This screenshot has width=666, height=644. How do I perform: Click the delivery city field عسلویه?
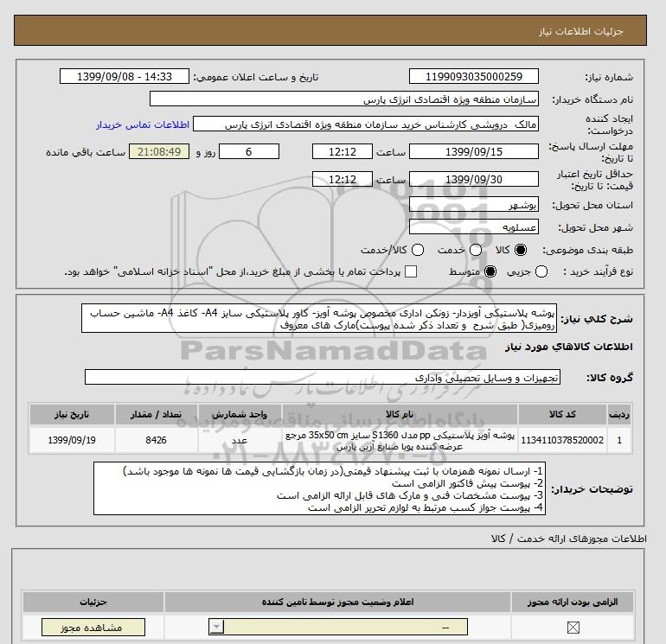pyautogui.click(x=474, y=227)
